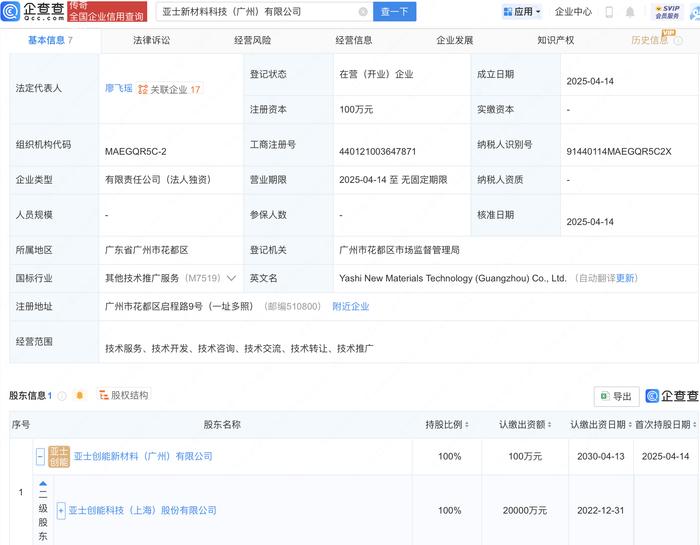Select registered capital value 100万元 in basic info
The image size is (700, 545).
(x=356, y=109)
